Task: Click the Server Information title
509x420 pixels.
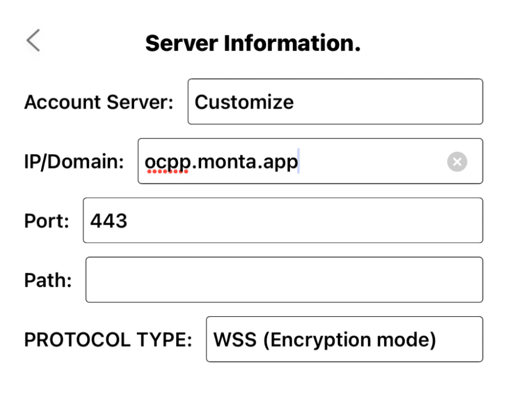Action: click(x=253, y=43)
